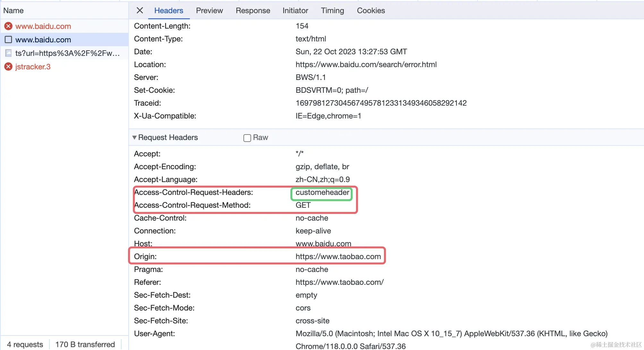Click the red error icon beside jstracker.3

[x=8, y=66]
